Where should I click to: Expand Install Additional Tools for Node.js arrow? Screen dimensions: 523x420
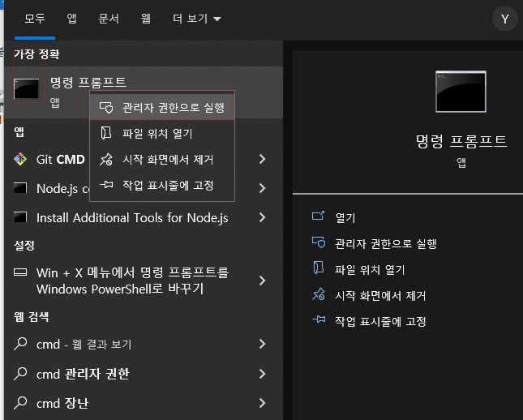(263, 217)
